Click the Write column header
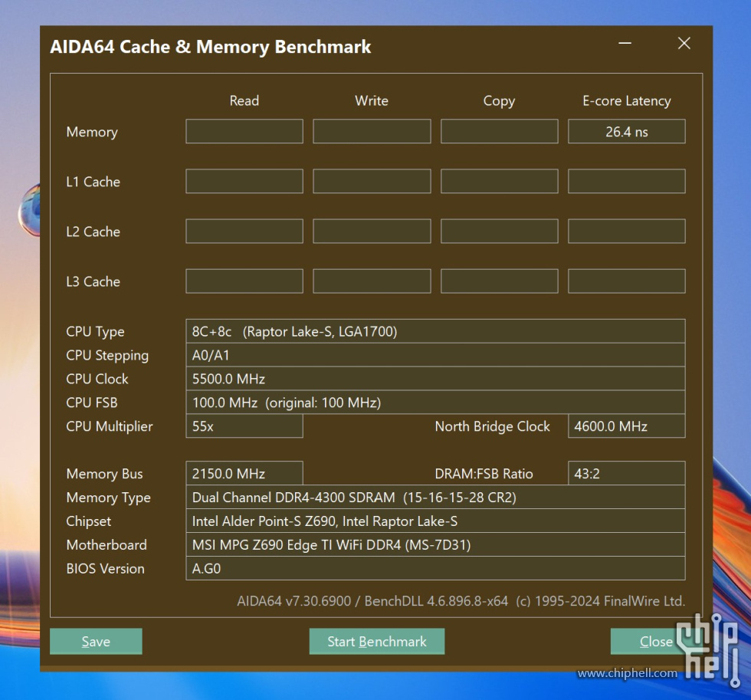751x700 pixels. click(x=372, y=100)
